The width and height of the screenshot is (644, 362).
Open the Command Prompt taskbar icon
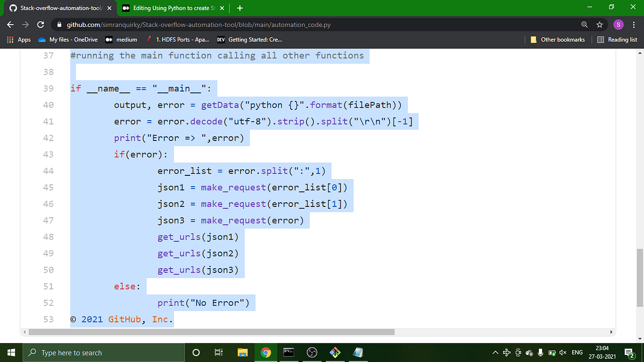(x=289, y=352)
